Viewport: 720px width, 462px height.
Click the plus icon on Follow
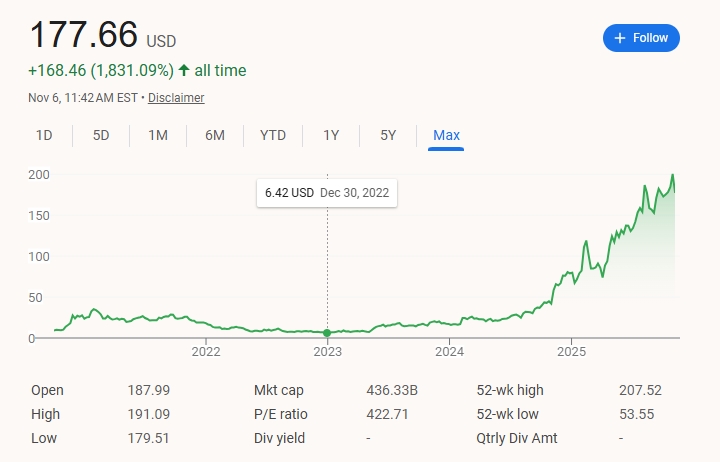620,38
